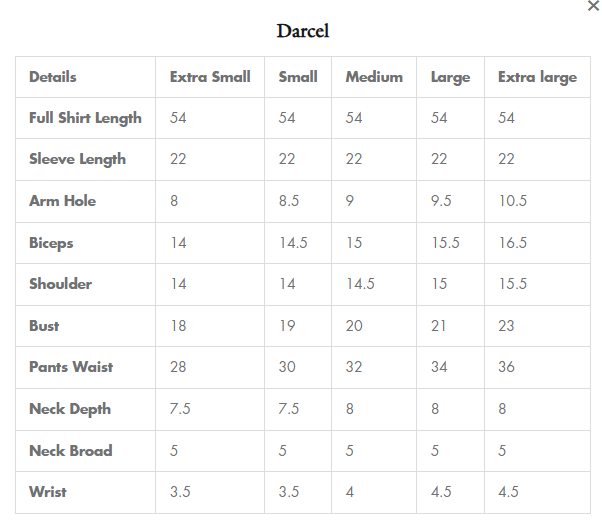Select the Biceps row label
Viewport: 602px width, 527px height.
51,243
